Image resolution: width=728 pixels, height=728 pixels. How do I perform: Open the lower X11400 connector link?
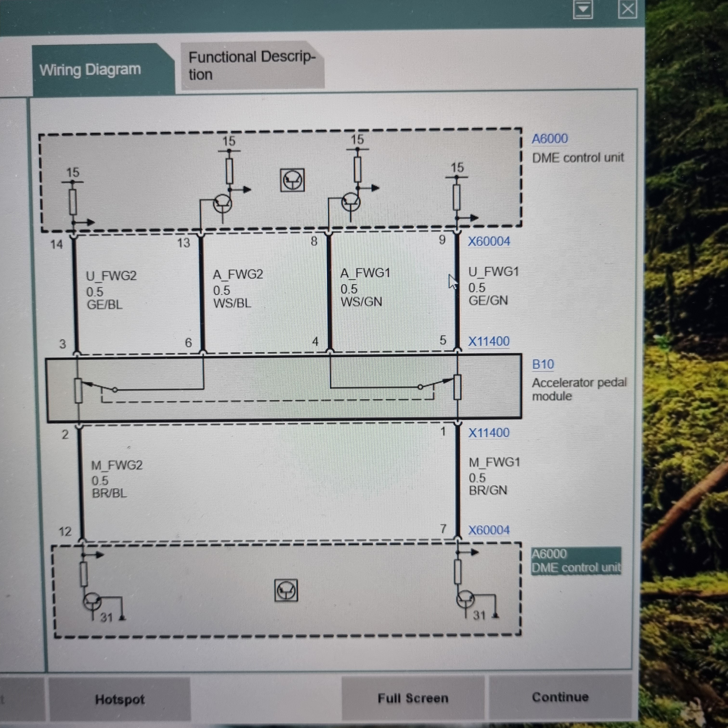489,433
